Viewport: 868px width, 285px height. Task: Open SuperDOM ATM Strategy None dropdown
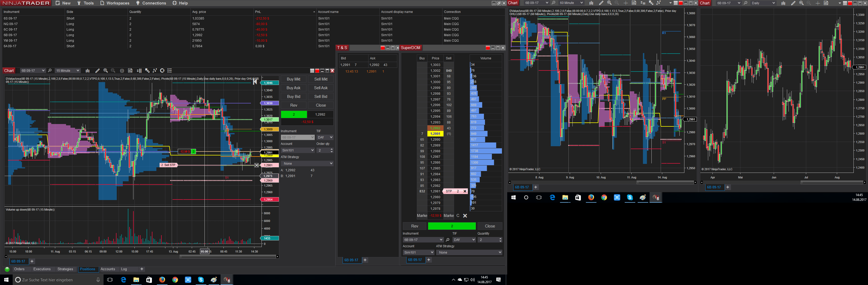pos(469,252)
